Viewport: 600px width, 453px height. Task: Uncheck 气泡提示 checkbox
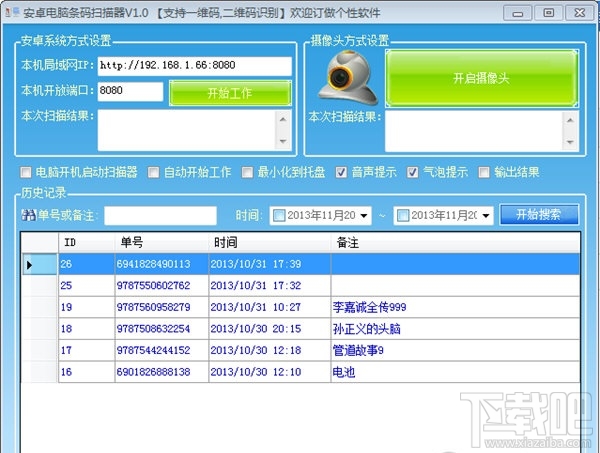tap(412, 172)
